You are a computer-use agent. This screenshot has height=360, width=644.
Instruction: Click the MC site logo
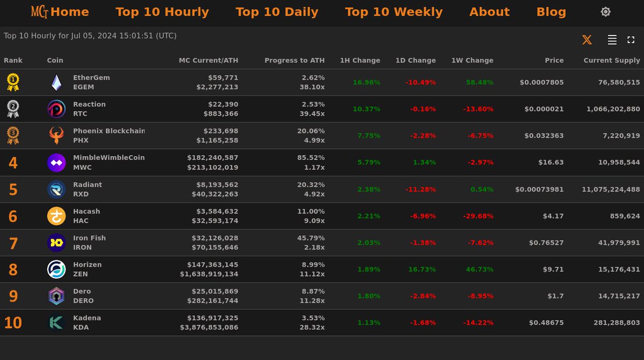point(40,12)
